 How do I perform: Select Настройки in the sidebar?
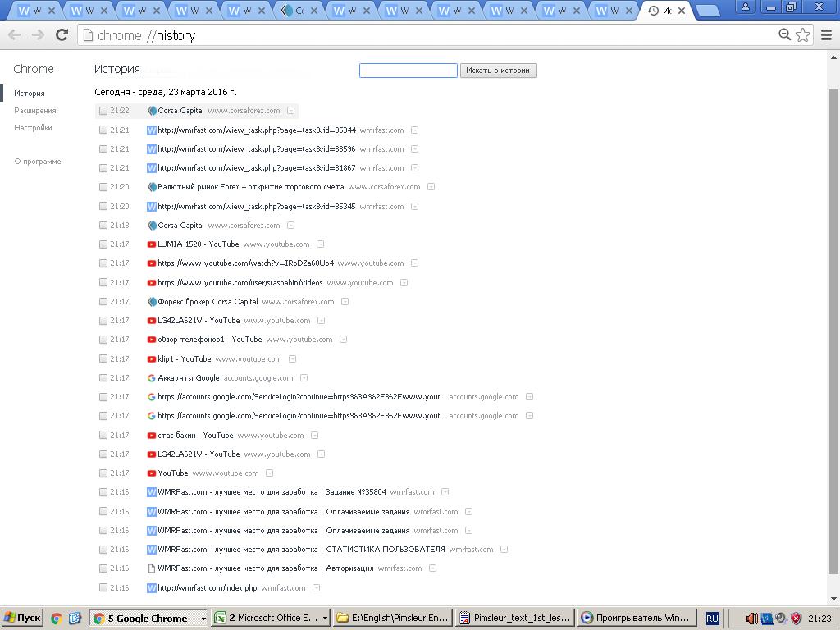click(x=33, y=127)
